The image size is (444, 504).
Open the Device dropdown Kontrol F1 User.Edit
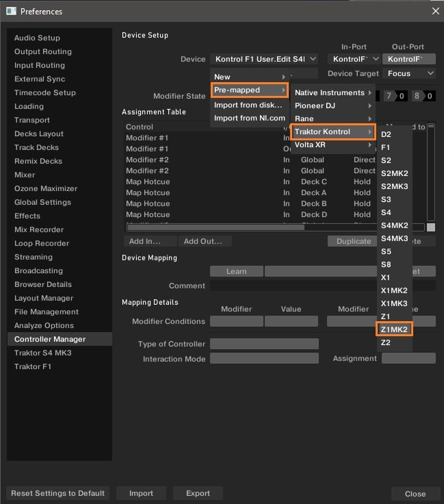264,59
